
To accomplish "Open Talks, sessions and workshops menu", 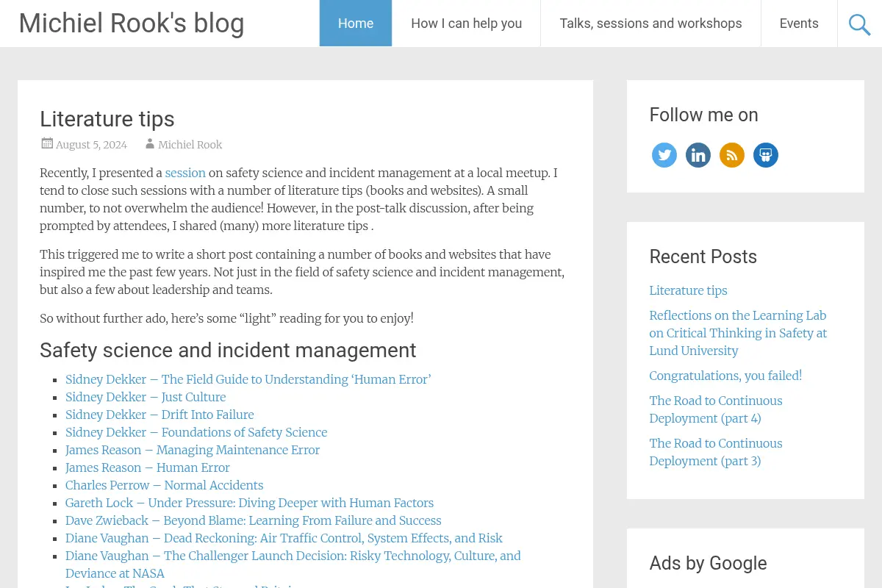I will tap(650, 24).
